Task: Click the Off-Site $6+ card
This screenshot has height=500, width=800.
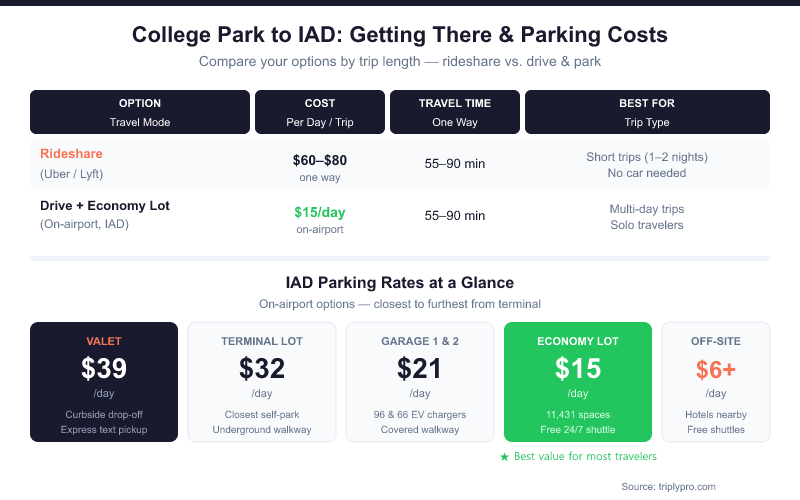Action: (716, 381)
